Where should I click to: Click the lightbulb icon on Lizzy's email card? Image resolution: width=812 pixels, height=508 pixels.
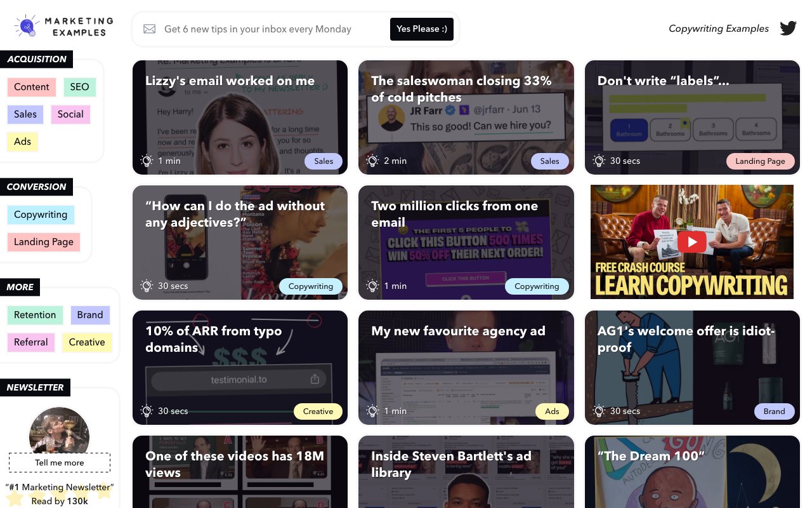tap(147, 161)
